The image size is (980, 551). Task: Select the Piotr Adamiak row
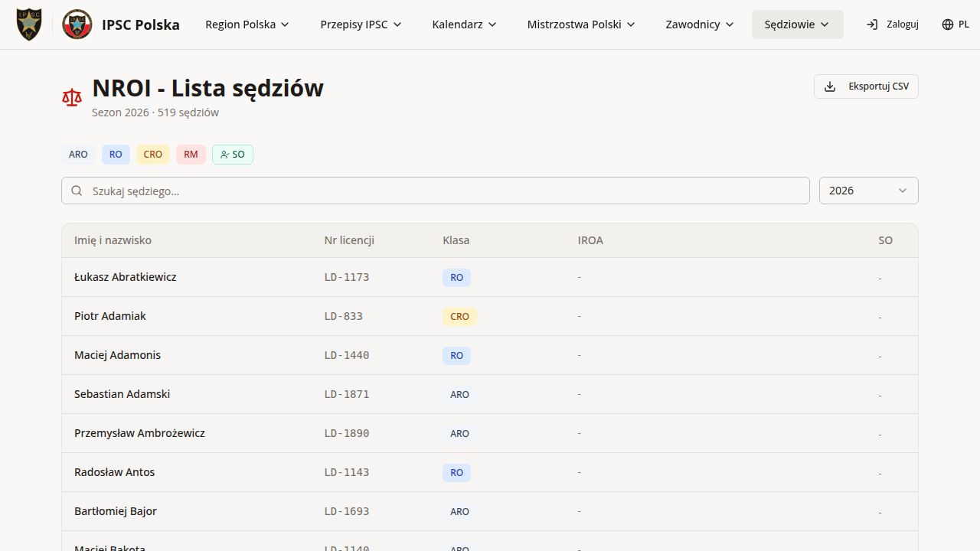click(490, 316)
